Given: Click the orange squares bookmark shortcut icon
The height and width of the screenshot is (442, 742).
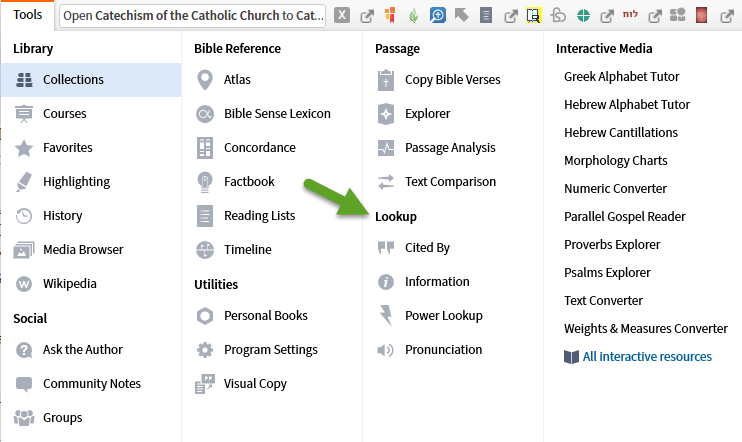Looking at the screenshot, I should pyautogui.click(x=390, y=16).
